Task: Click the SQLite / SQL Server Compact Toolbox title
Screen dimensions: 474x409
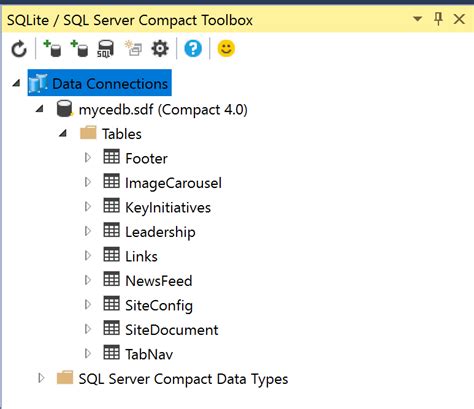Action: coord(130,20)
